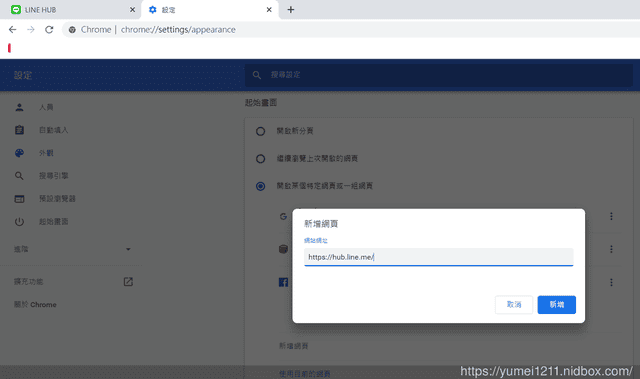This screenshot has width=640, height=379.
Task: Open more options for the second startup page
Action: [611, 249]
